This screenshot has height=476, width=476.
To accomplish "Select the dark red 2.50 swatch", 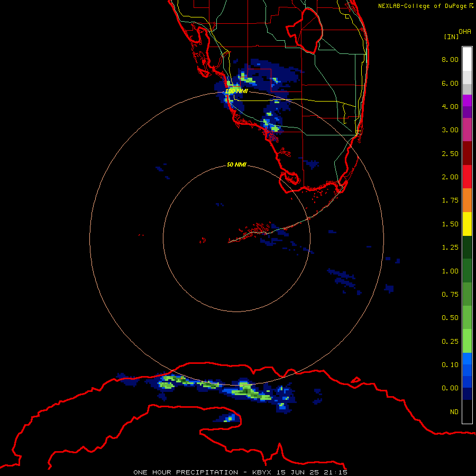I will coord(467,153).
